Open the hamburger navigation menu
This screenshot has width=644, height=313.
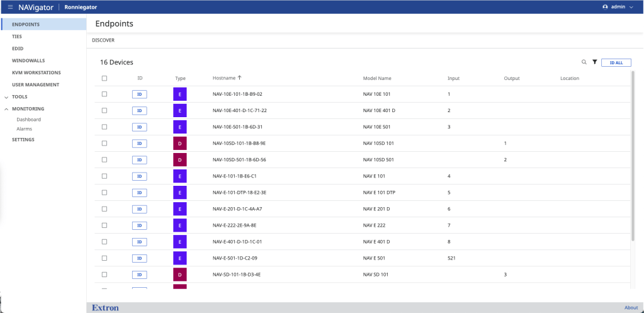tap(10, 6)
